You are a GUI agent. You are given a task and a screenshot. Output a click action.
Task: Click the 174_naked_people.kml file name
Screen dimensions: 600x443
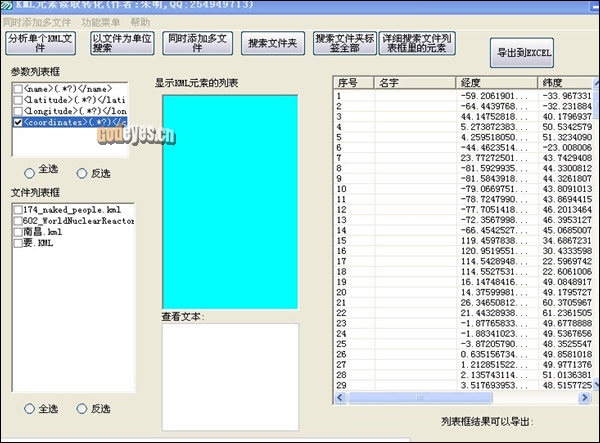[72, 210]
